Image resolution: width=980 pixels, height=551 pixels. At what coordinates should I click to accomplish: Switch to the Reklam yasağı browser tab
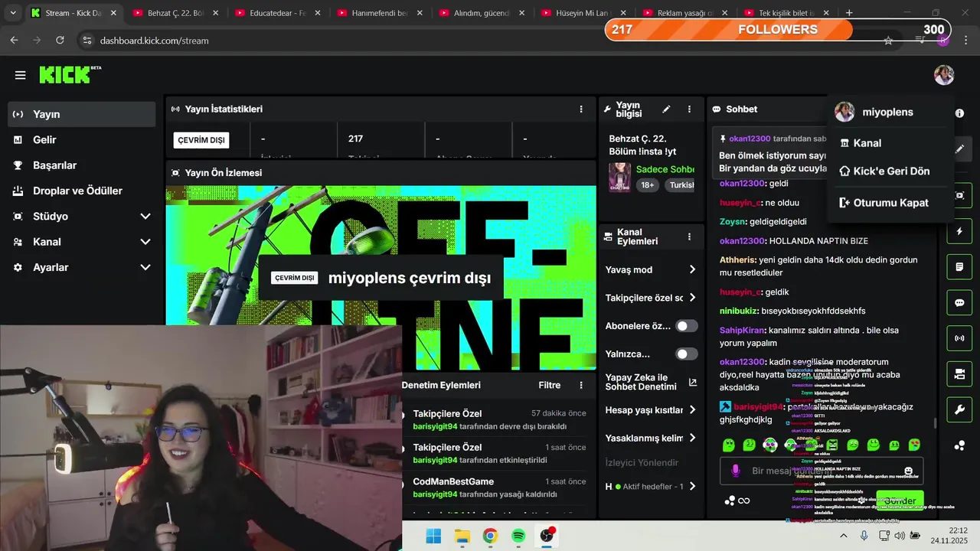point(686,13)
